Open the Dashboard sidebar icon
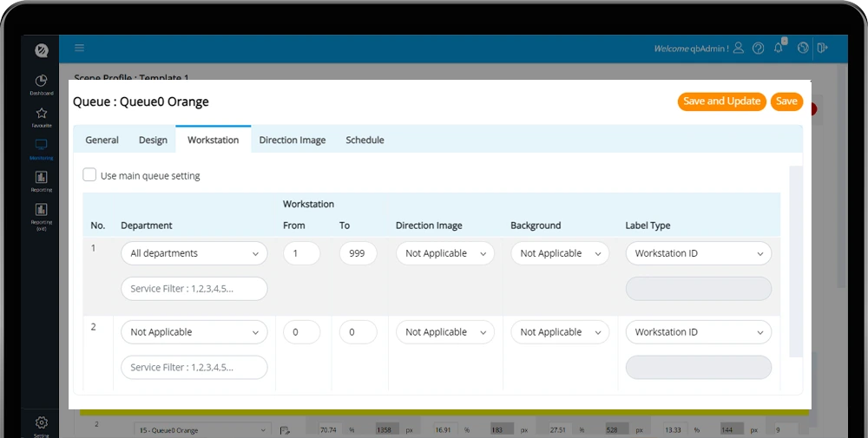This screenshot has height=438, width=868. click(x=41, y=82)
